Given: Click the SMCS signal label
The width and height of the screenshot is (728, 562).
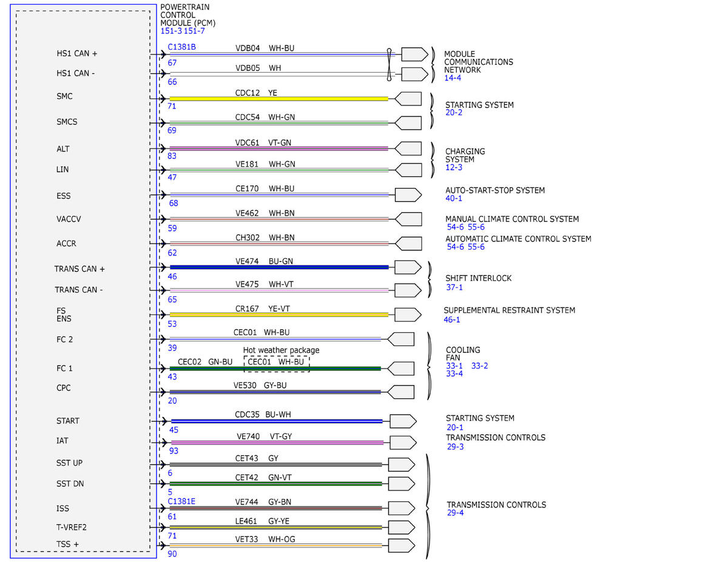Looking at the screenshot, I should [67, 122].
